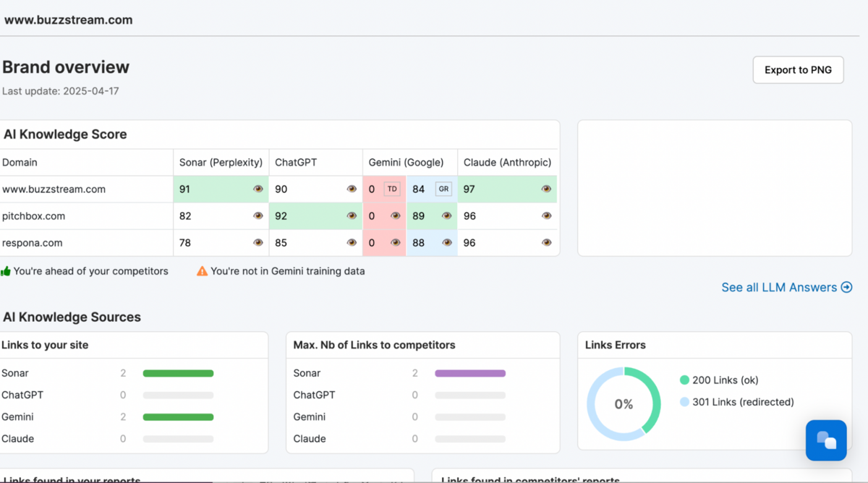Click the green thumbs-up icon
868x483 pixels.
(6, 271)
